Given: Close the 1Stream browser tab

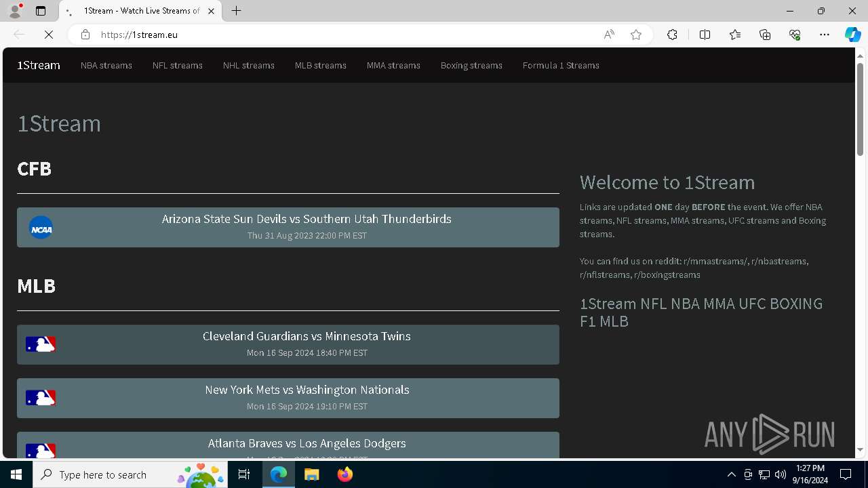Looking at the screenshot, I should (x=212, y=11).
